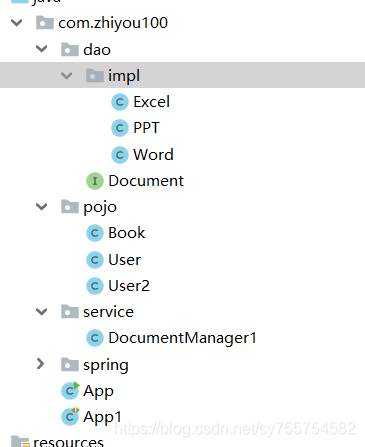Click the Book class icon
Viewport: 365px width, 447px height.
click(95, 233)
